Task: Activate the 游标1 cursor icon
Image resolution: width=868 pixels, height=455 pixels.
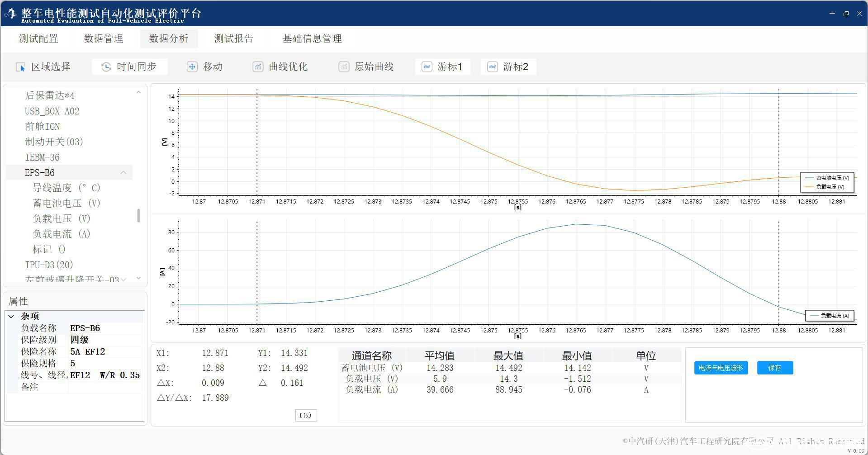Action: coord(427,67)
